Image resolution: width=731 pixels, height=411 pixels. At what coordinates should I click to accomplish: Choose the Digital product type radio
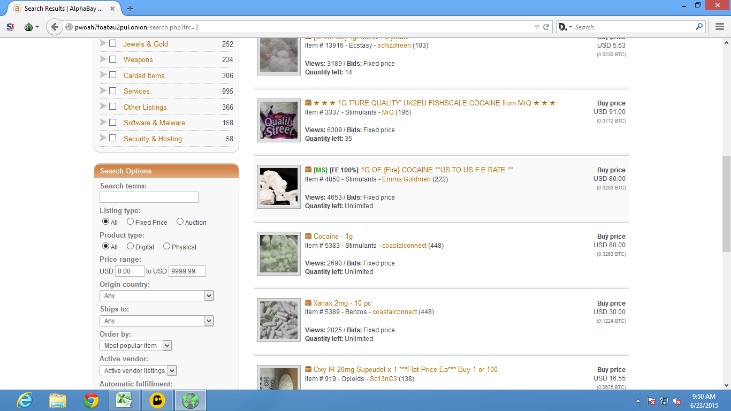tap(130, 246)
